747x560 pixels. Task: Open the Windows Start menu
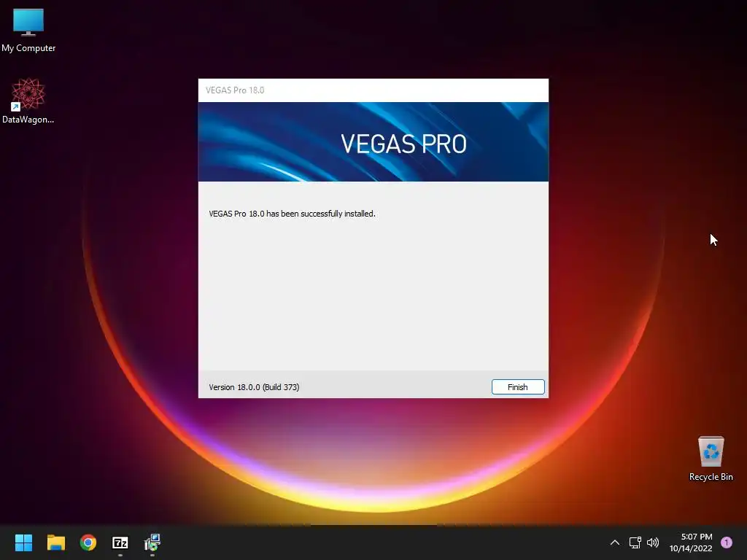(x=23, y=542)
